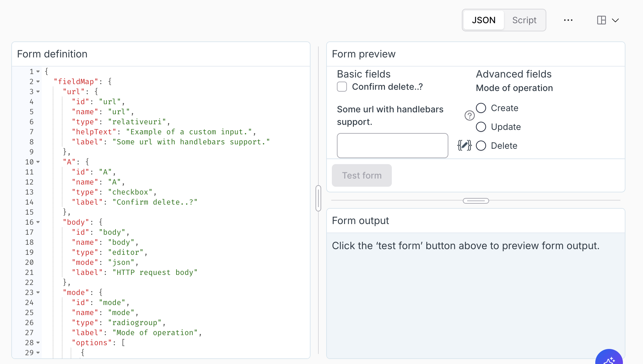Switch to the JSON tab
The height and width of the screenshot is (364, 643).
(484, 20)
